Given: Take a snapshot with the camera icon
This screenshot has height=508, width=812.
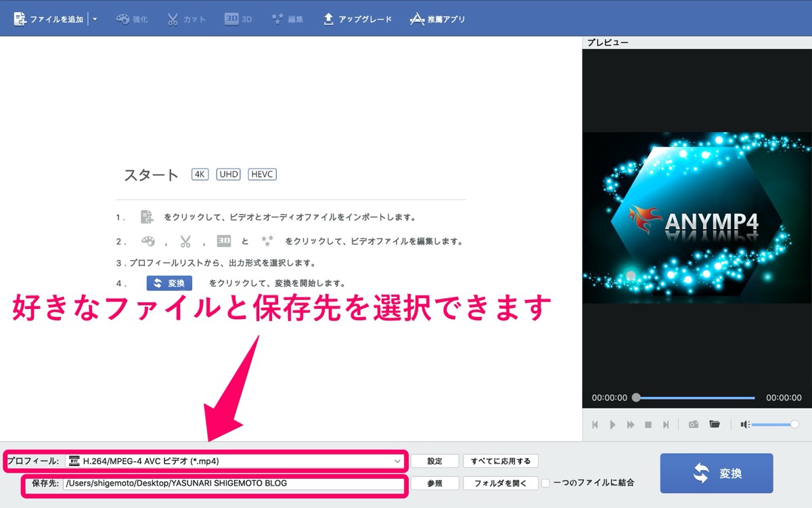Looking at the screenshot, I should (x=694, y=425).
